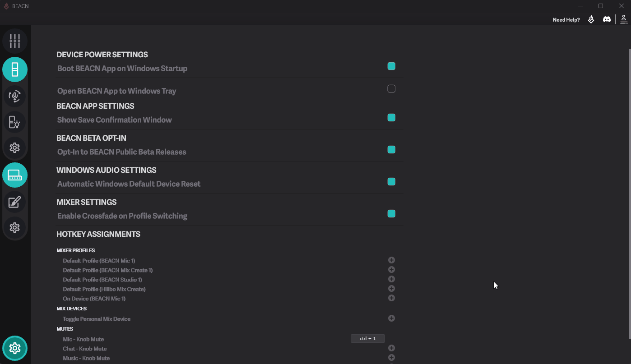The height and width of the screenshot is (364, 631).
Task: Click the DEVICE POWER SETTINGS heading
Action: (102, 55)
